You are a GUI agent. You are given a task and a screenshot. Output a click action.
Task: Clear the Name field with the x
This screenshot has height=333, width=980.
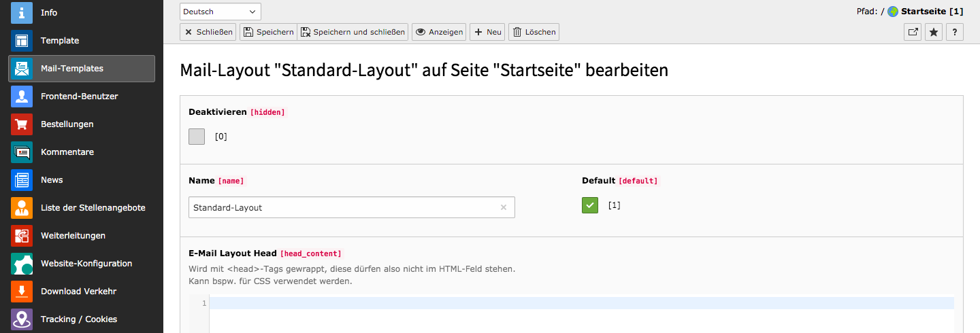tap(504, 208)
